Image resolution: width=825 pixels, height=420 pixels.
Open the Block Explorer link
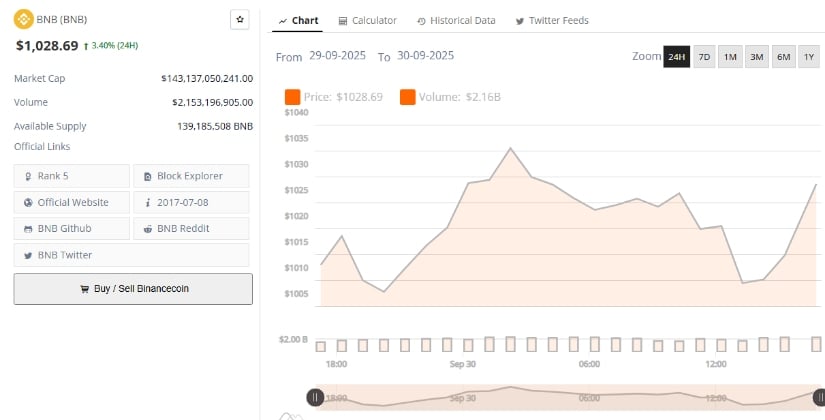point(191,176)
